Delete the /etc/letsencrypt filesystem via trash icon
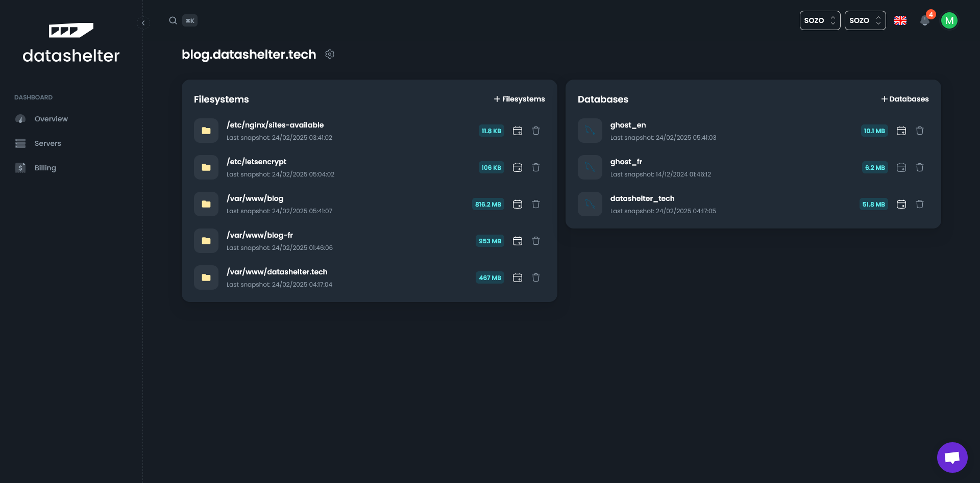Viewport: 980px width, 483px height. click(x=536, y=167)
